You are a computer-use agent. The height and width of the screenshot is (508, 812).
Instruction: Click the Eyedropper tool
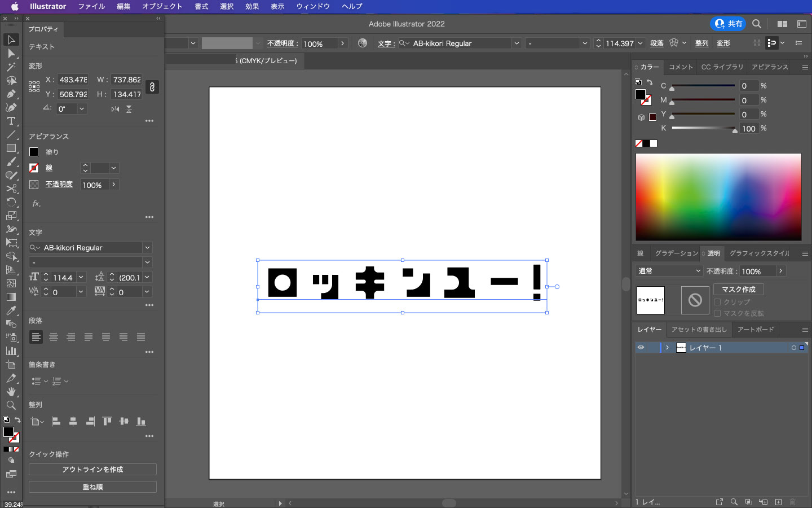click(11, 310)
